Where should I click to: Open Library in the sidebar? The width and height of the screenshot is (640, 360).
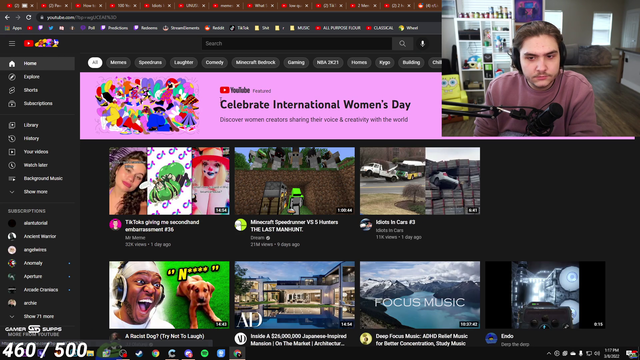click(37, 125)
